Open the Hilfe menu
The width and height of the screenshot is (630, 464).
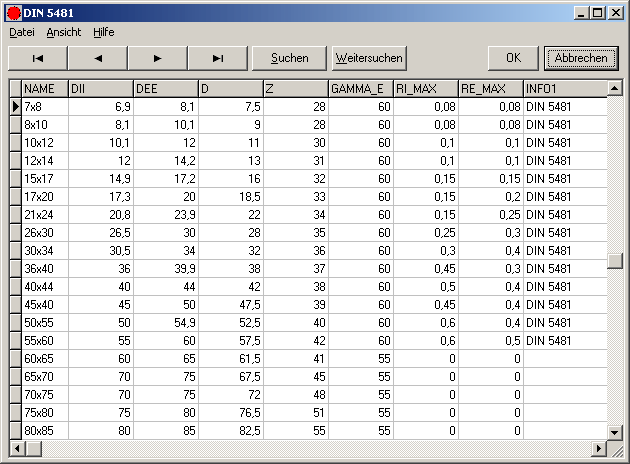pos(104,32)
